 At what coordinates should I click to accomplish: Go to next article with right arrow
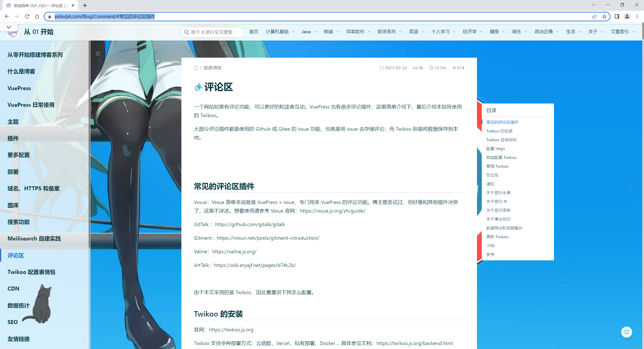pos(631,186)
